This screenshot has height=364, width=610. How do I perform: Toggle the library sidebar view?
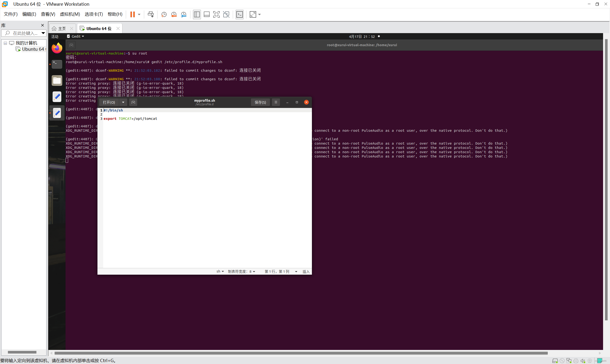pos(197,15)
